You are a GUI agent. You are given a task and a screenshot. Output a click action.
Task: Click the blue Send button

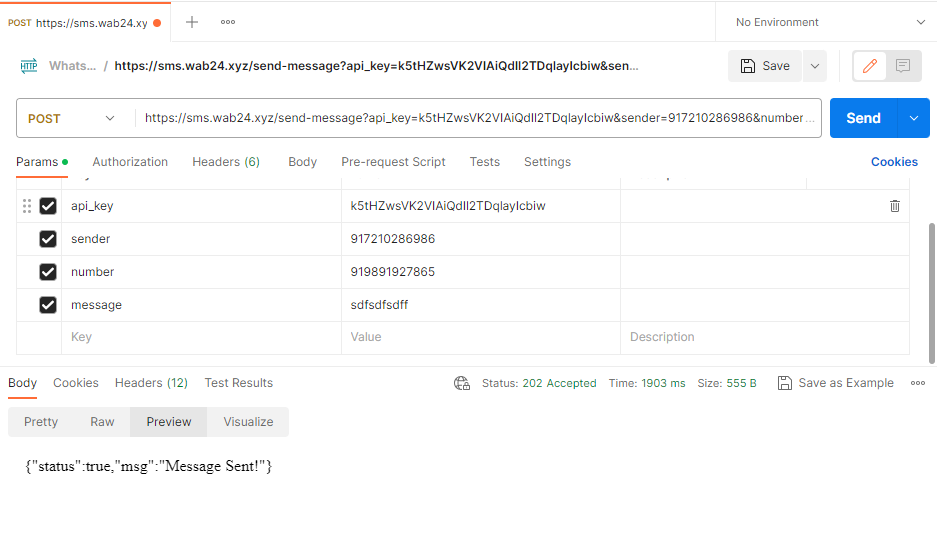[863, 118]
